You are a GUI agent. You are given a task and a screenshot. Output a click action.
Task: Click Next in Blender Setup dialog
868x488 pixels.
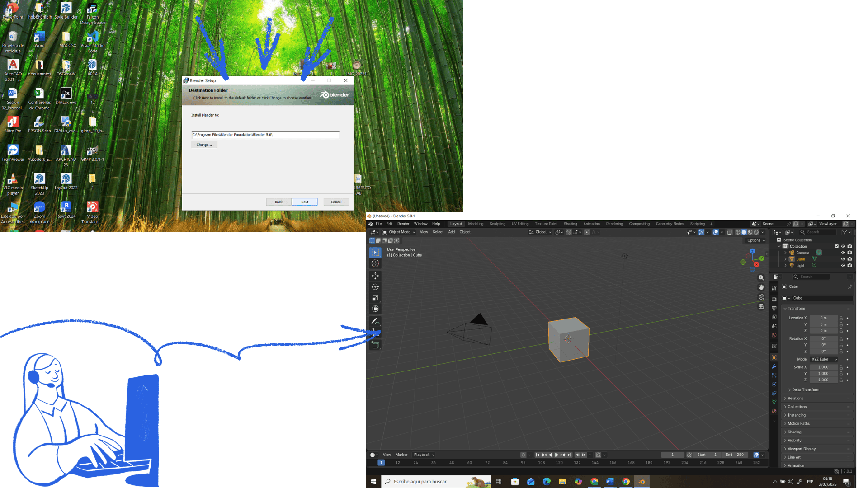coord(305,202)
